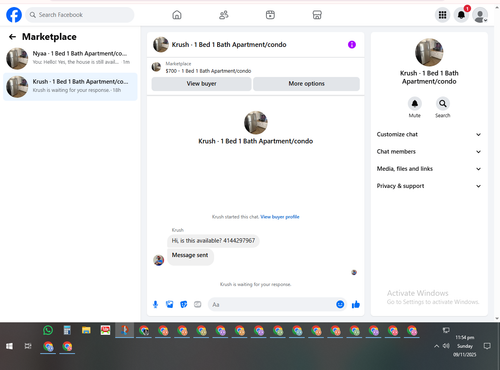The image size is (500, 370).
Task: Show hidden system tray icons
Action: pos(436,346)
